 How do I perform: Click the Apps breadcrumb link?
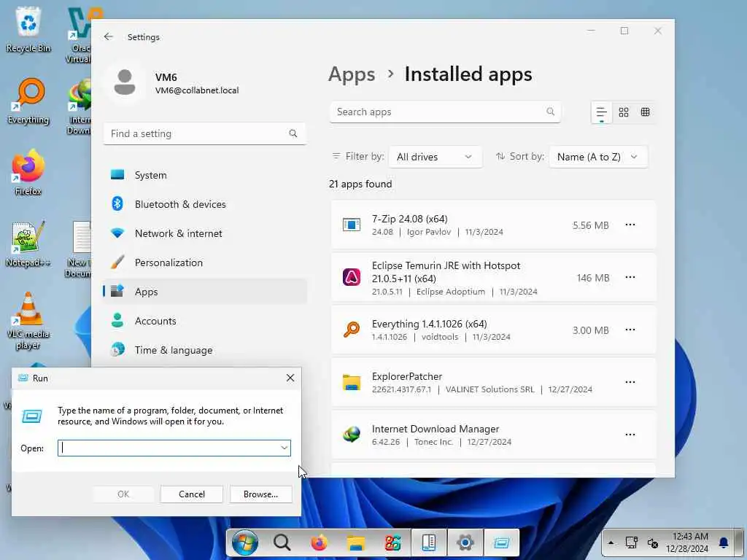[352, 74]
